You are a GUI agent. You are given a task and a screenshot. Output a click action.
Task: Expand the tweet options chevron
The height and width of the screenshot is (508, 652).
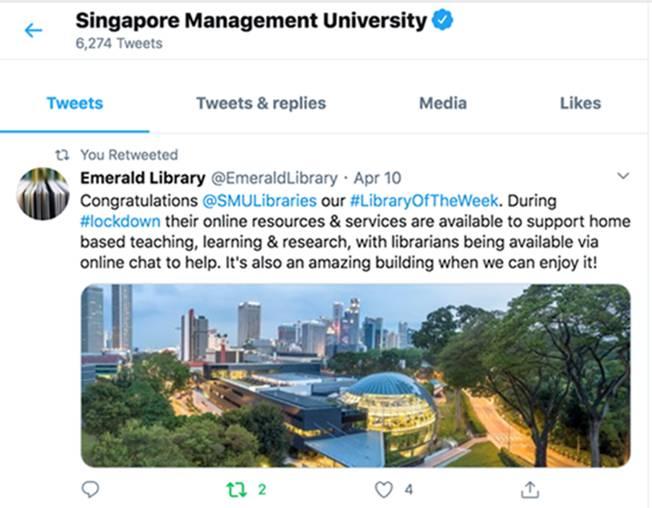point(622,176)
